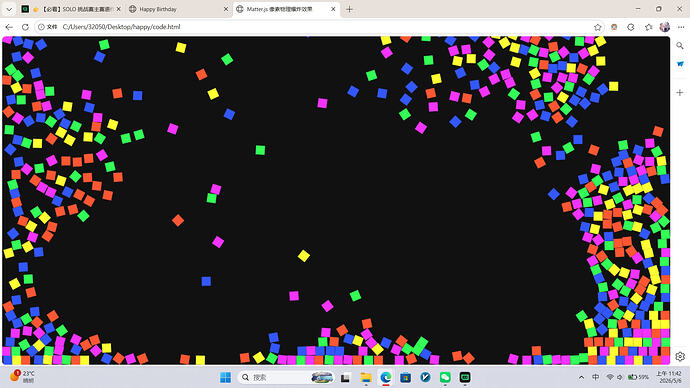This screenshot has width=690, height=388.
Task: Close the Matter.js tab
Action: pos(333,9)
